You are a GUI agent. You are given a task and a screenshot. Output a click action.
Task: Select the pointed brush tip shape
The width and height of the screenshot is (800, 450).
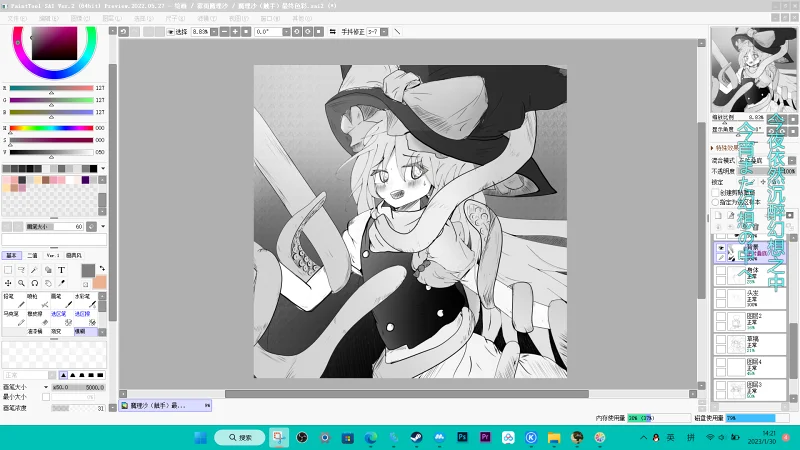pos(63,375)
